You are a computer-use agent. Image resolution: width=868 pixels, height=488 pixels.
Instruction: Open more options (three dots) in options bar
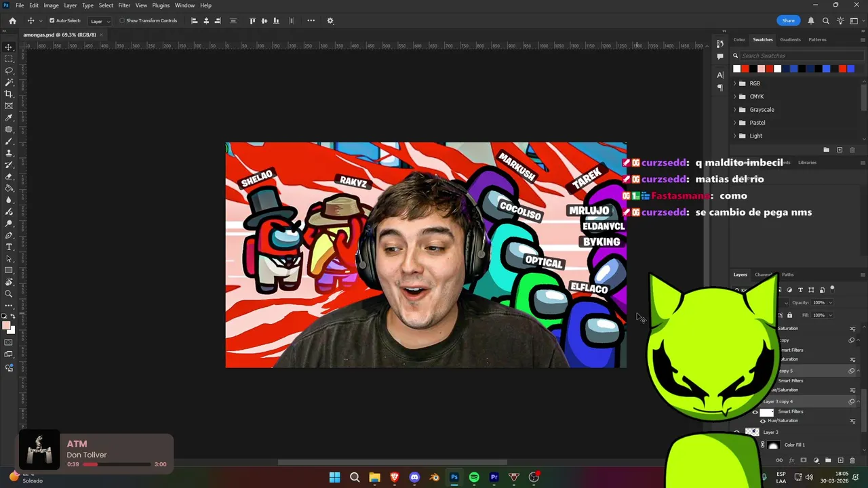pos(311,20)
